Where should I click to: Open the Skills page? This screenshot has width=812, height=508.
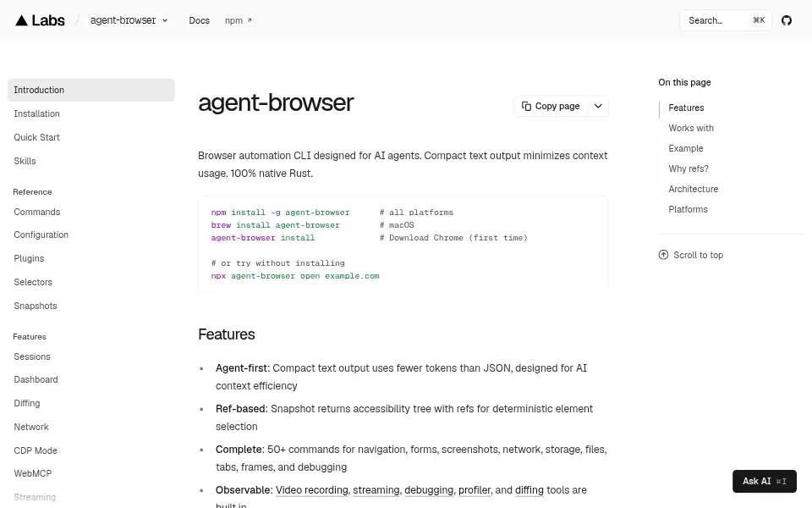(x=25, y=161)
